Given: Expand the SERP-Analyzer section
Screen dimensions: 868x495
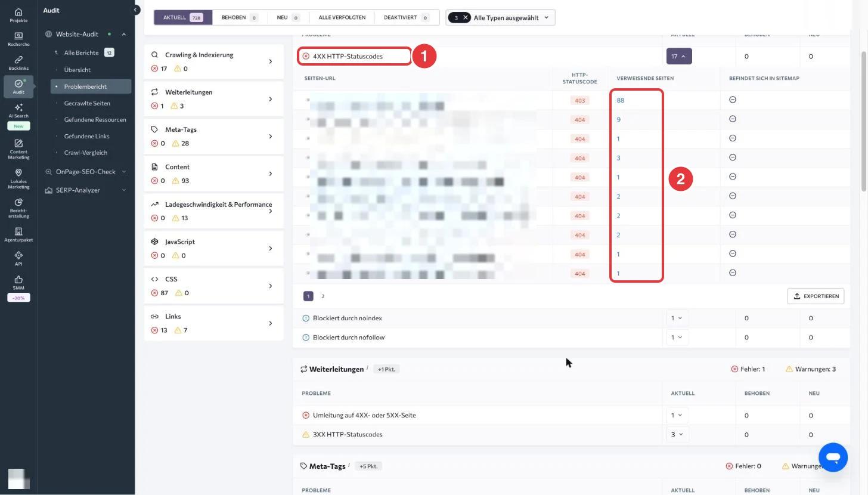Looking at the screenshot, I should 123,190.
